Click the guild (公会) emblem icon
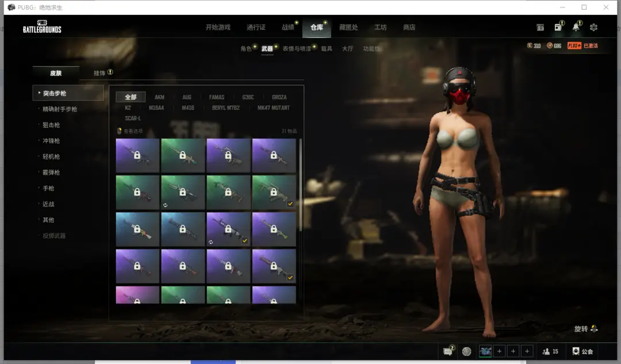Viewport: 621px width, 364px height. point(576,351)
